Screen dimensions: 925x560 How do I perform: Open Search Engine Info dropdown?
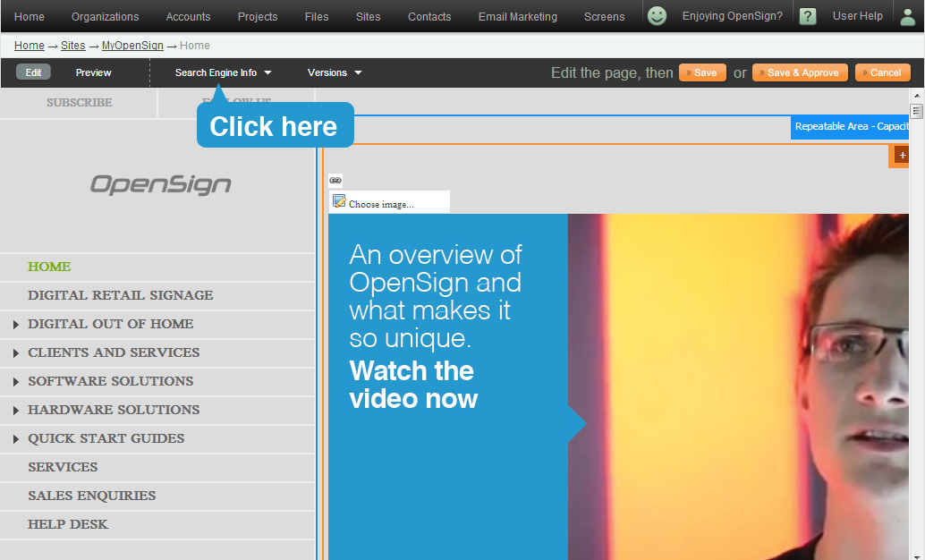pyautogui.click(x=223, y=72)
